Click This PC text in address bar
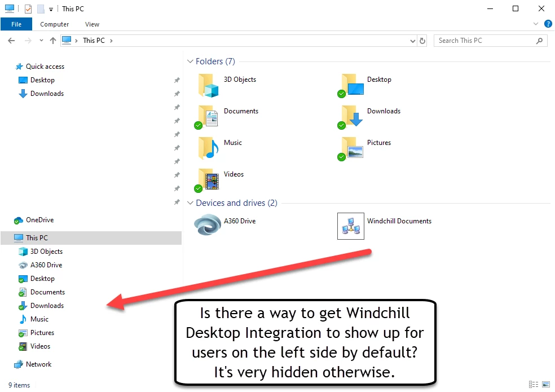This screenshot has width=555, height=392. 94,41
